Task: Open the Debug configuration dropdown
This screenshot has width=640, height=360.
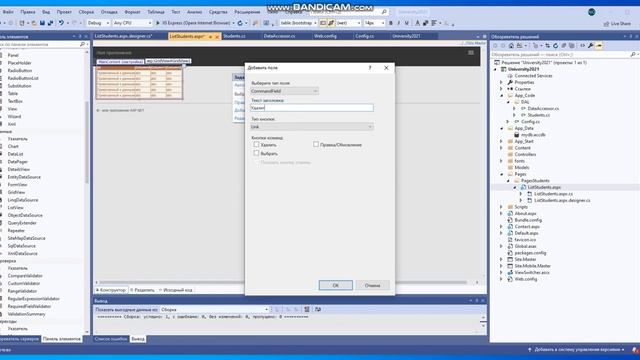Action: 98,23
